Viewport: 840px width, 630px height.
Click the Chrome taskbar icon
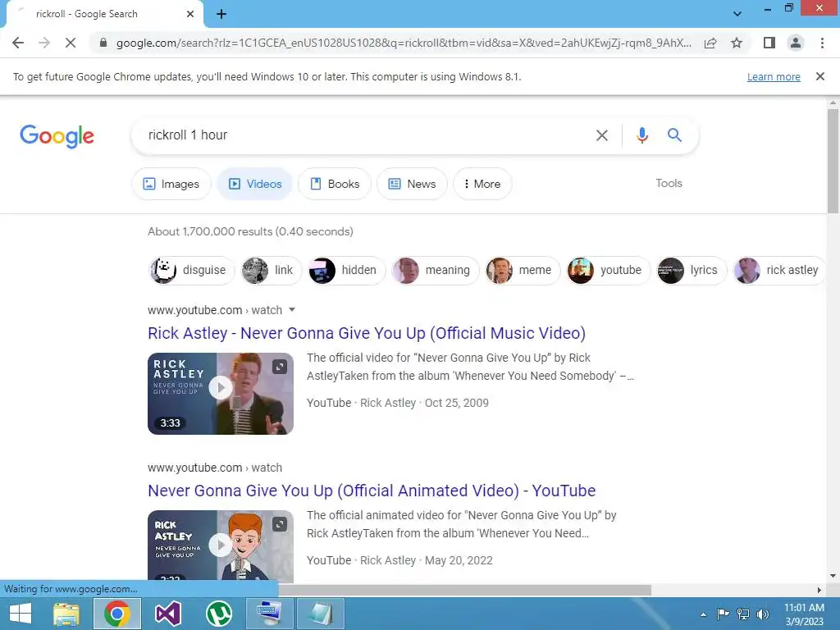pos(117,614)
